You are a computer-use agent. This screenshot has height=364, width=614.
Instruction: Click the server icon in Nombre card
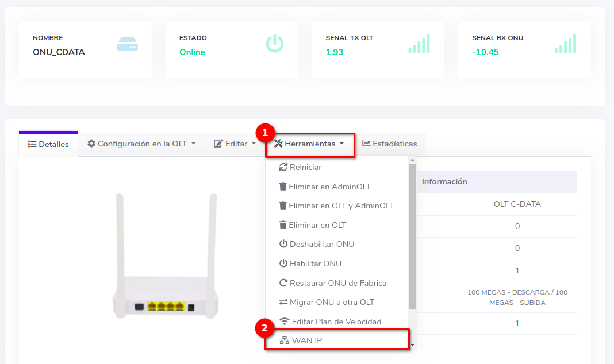[x=127, y=44]
